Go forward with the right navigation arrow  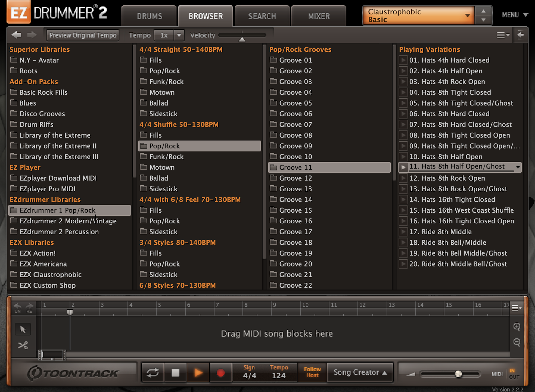click(32, 35)
